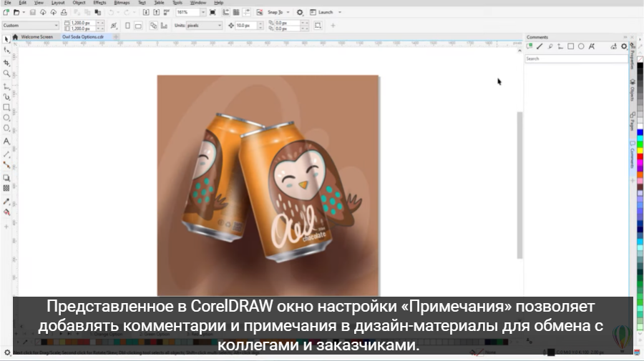Image resolution: width=644 pixels, height=361 pixels.
Task: Switch to Owl Soda Options.cdr tab
Action: [x=83, y=37]
